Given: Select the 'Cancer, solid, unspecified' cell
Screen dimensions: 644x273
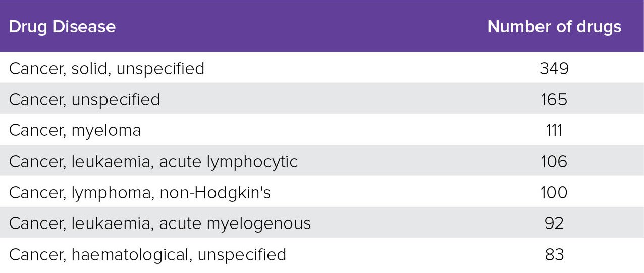Looking at the screenshot, I should click(106, 69).
